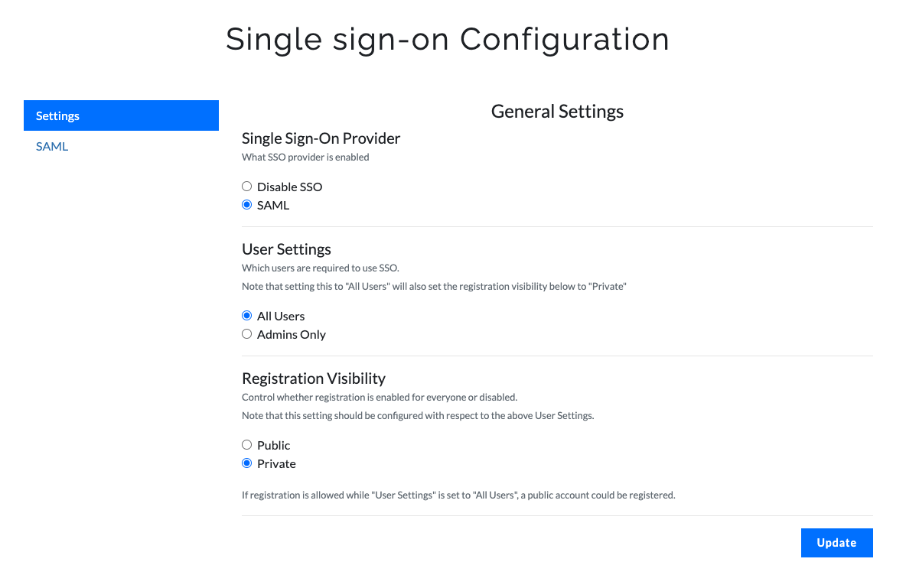Click the User Settings section heading

pyautogui.click(x=286, y=249)
